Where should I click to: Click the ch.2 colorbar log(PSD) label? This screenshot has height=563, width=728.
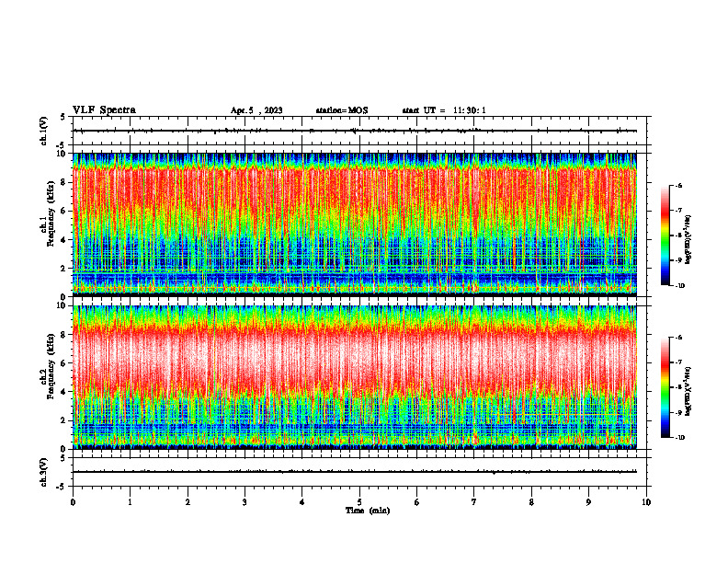click(688, 391)
